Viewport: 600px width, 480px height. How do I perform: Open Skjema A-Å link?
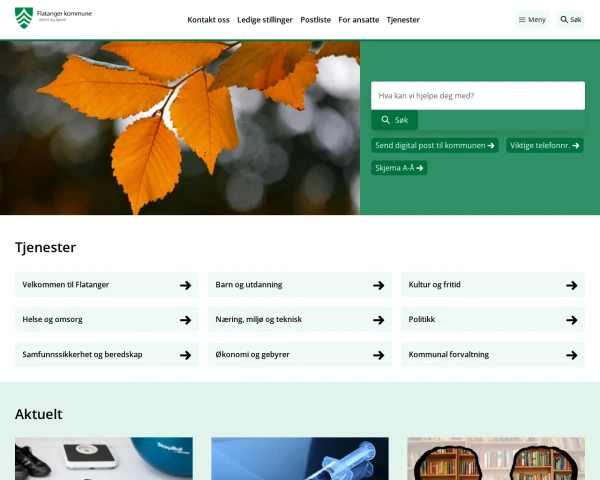tap(399, 168)
